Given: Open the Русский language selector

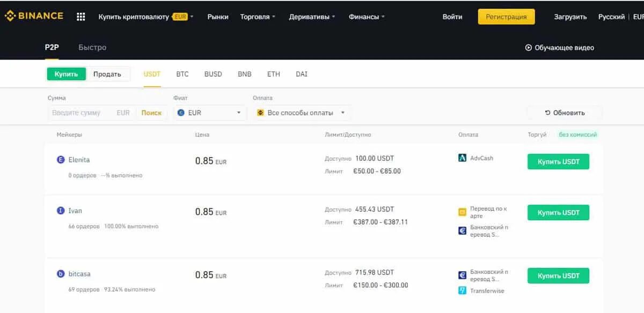Looking at the screenshot, I should (611, 17).
